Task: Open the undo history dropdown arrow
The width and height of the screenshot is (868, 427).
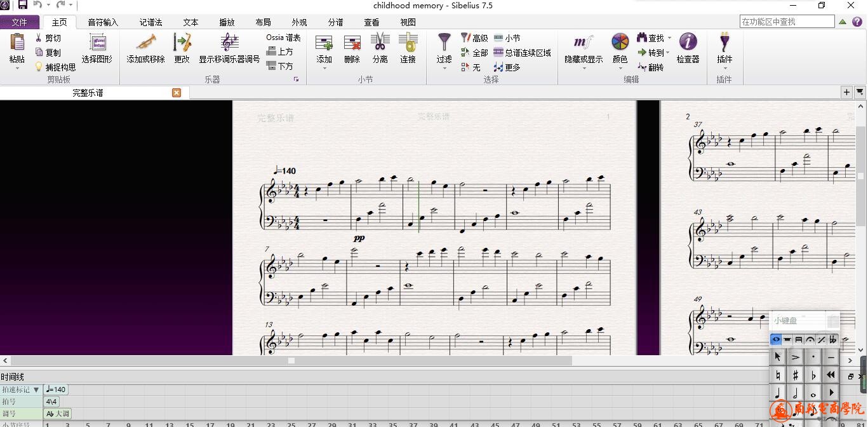Action: point(48,5)
